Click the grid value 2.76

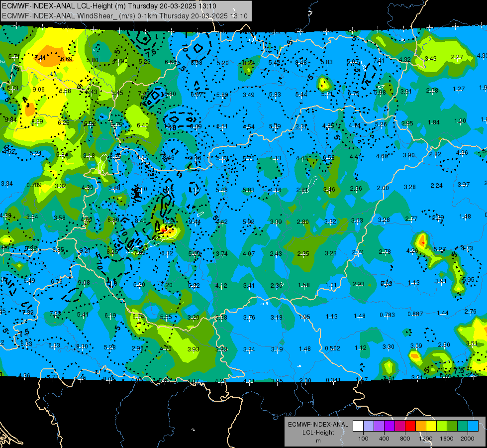point(471,312)
